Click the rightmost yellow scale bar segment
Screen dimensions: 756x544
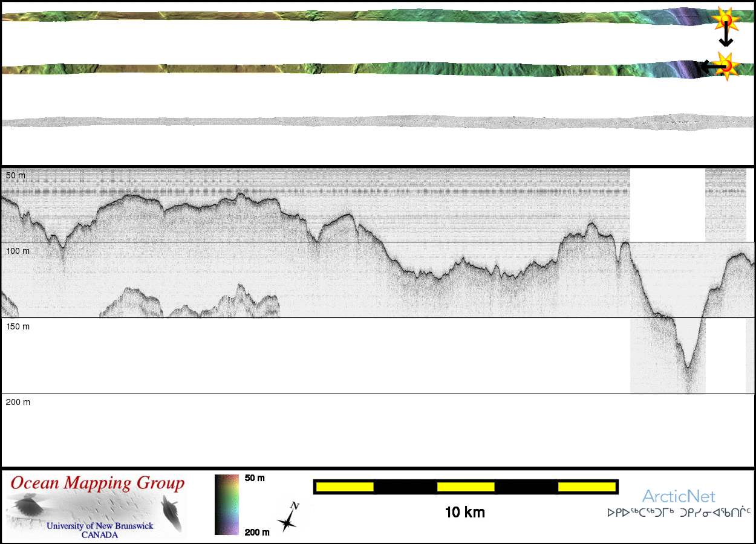coord(586,487)
